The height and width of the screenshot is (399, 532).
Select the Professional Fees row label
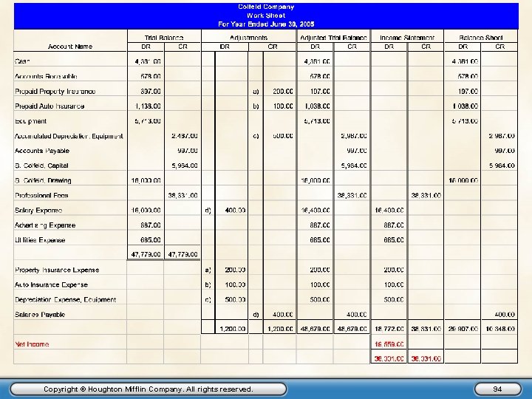[41, 195]
